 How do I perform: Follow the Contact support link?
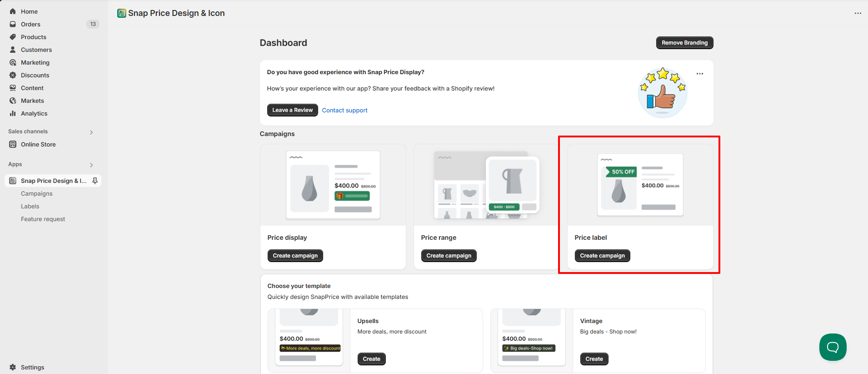(344, 110)
